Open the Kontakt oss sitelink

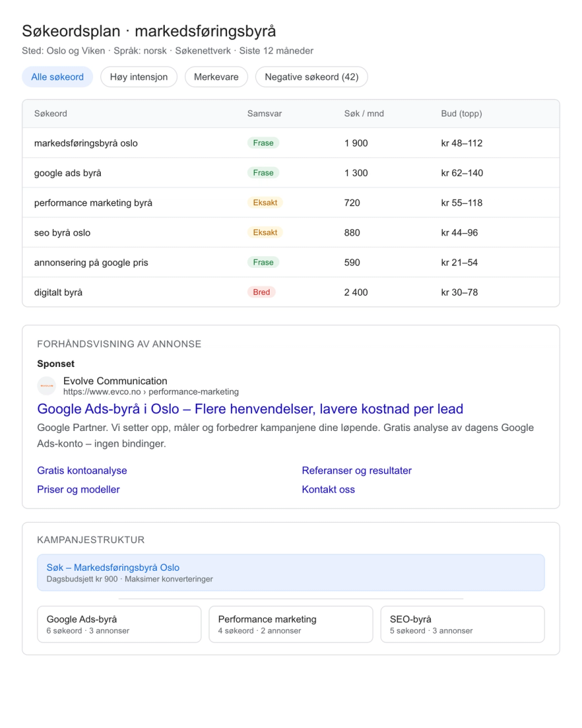tap(328, 490)
